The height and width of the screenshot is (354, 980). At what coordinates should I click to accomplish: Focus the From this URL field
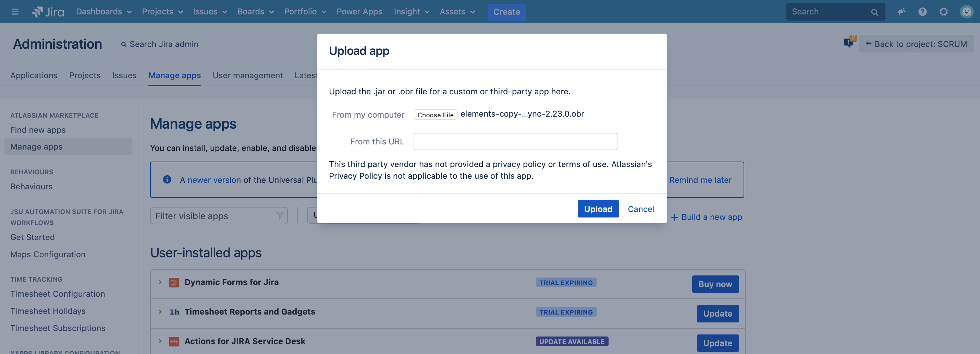pyautogui.click(x=515, y=142)
